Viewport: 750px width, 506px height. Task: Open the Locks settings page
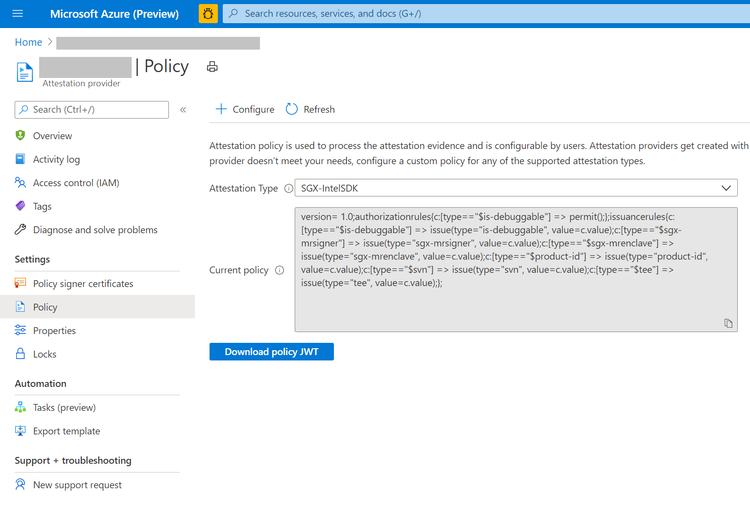tap(44, 354)
